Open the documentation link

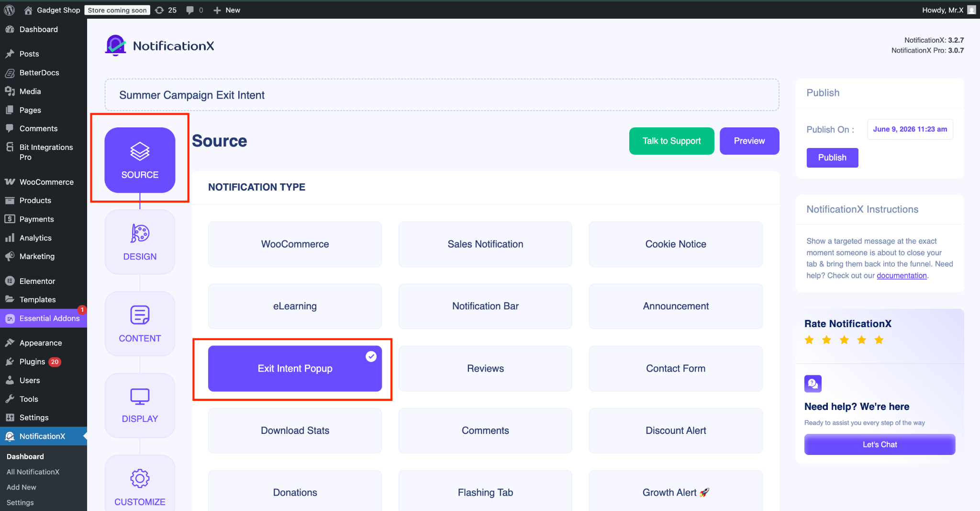click(902, 275)
